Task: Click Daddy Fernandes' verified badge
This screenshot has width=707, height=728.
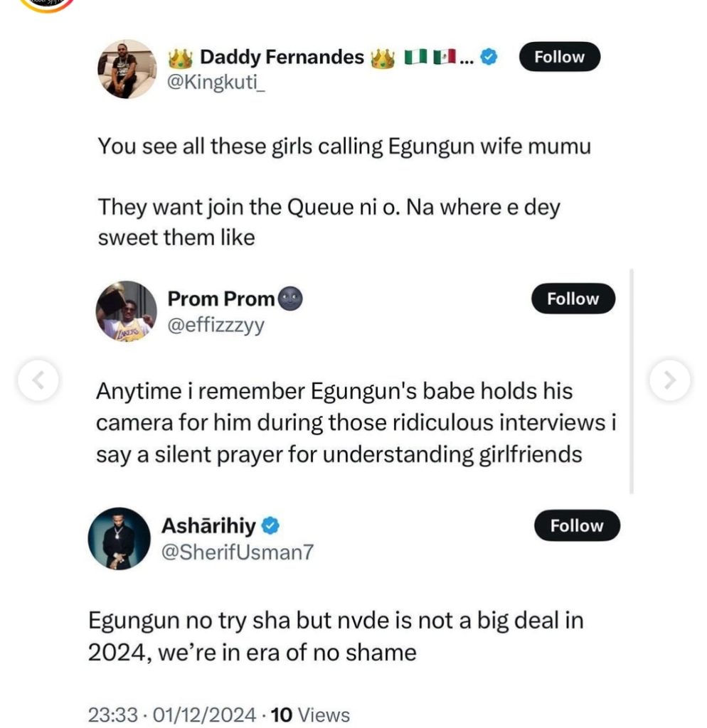Action: pos(488,58)
